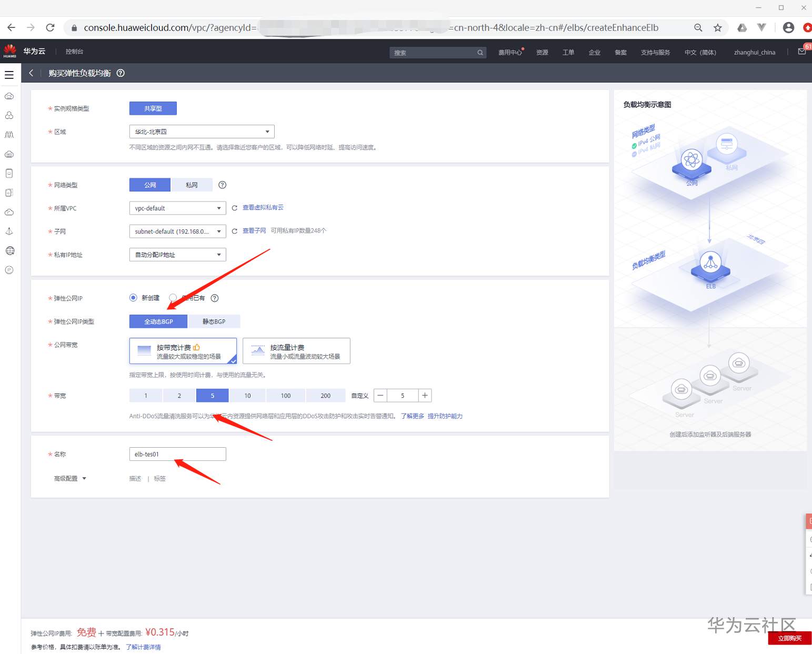Open the hamburger navigation menu
The height and width of the screenshot is (654, 812).
9,75
